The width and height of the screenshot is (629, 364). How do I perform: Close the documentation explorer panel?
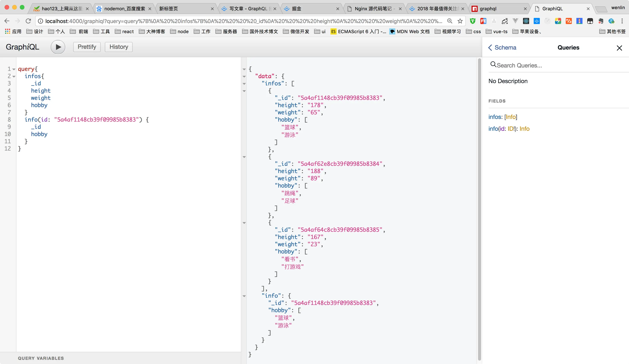(x=619, y=48)
